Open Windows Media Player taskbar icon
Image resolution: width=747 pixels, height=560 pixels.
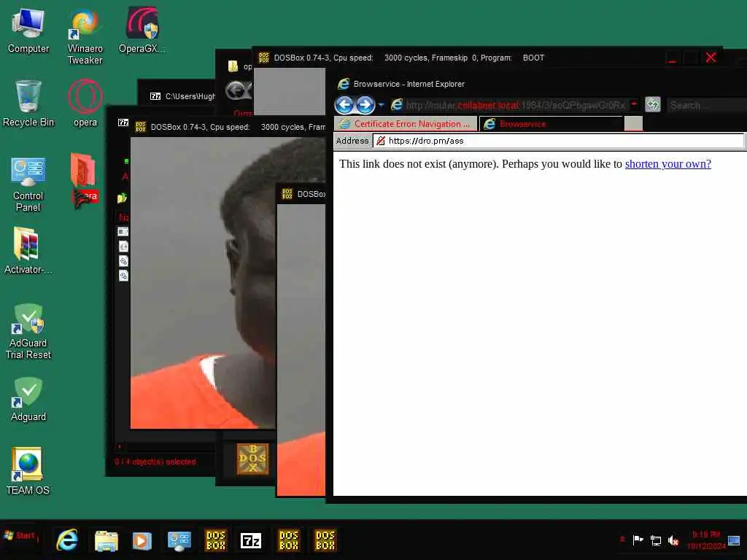tap(142, 541)
